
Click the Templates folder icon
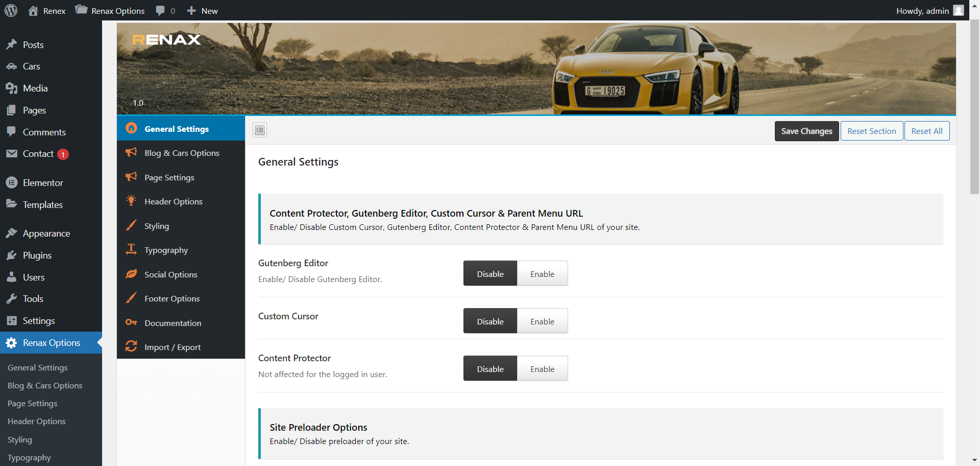(x=12, y=204)
